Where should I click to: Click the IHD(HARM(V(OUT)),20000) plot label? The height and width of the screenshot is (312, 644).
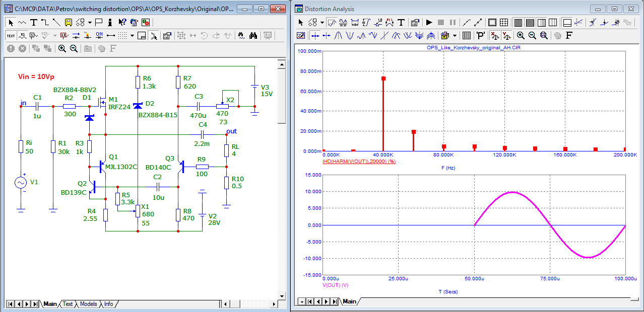click(x=358, y=162)
